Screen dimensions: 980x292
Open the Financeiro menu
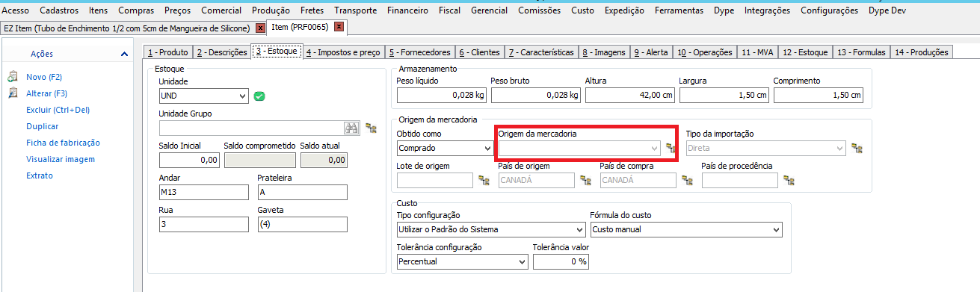[x=408, y=10]
